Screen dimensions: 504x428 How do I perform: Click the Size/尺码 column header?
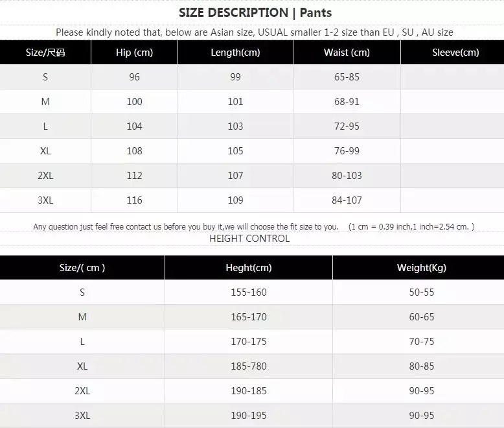pyautogui.click(x=45, y=52)
